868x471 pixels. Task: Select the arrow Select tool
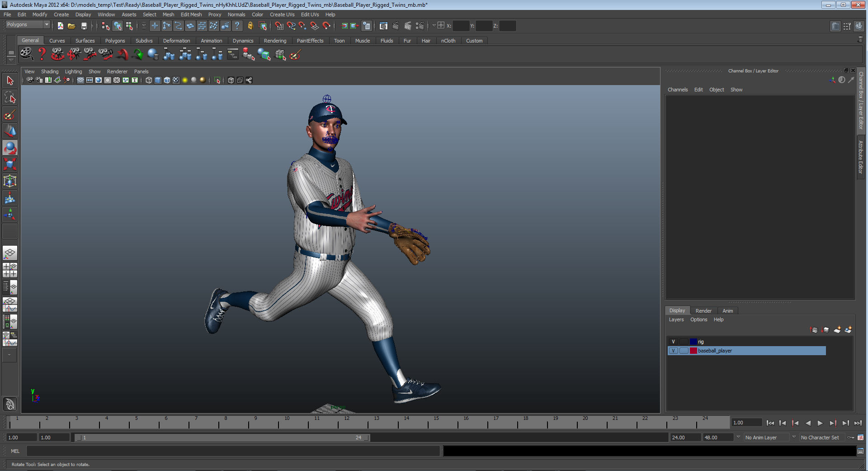pyautogui.click(x=10, y=81)
